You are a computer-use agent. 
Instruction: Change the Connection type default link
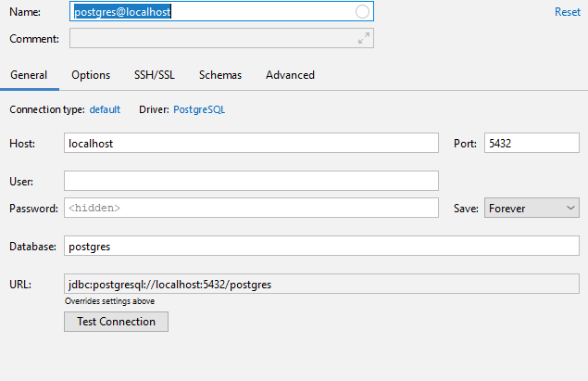point(105,109)
